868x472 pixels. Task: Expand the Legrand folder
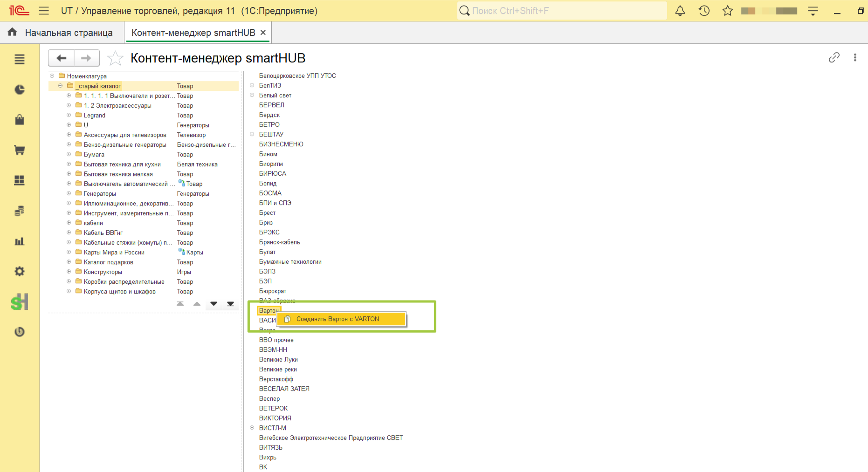pyautogui.click(x=69, y=115)
